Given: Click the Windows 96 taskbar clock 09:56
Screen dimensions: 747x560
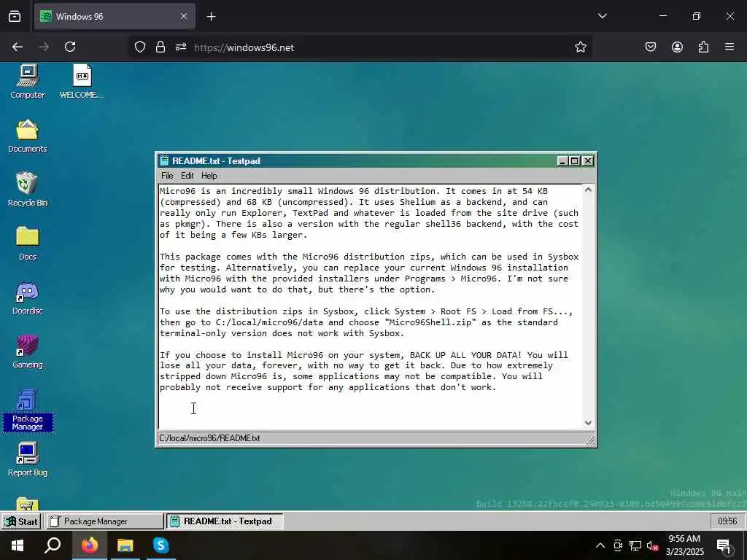Looking at the screenshot, I should coord(727,521).
